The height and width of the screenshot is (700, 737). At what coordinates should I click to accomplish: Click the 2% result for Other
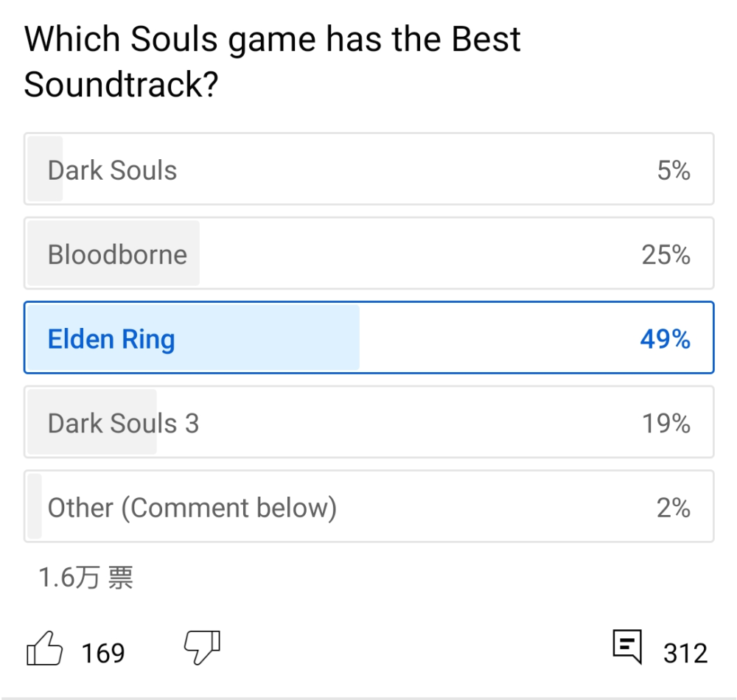coord(673,508)
